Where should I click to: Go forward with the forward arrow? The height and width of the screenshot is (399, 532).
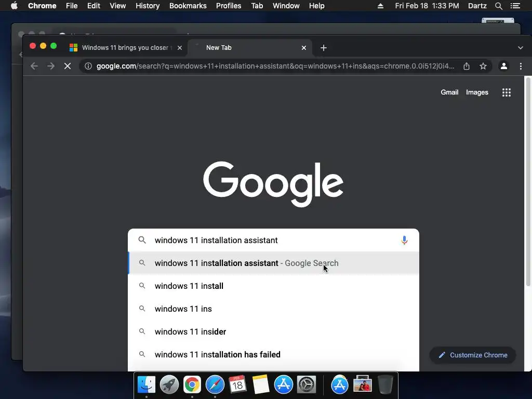[51, 66]
